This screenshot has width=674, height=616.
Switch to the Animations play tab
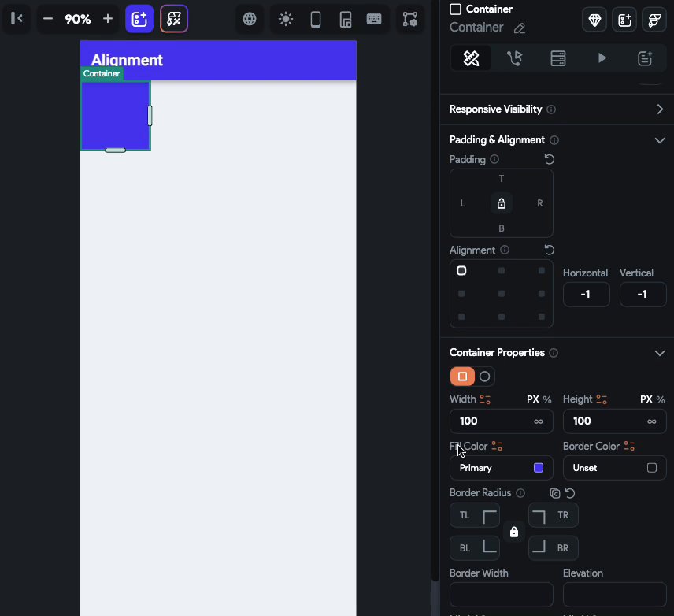tap(602, 58)
